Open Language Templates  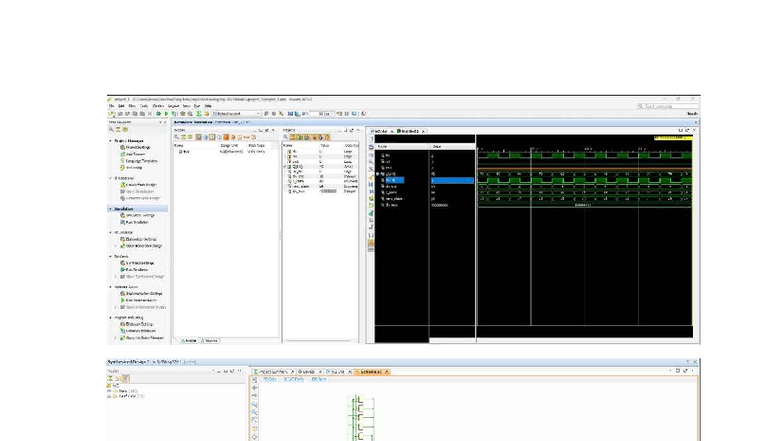[139, 161]
